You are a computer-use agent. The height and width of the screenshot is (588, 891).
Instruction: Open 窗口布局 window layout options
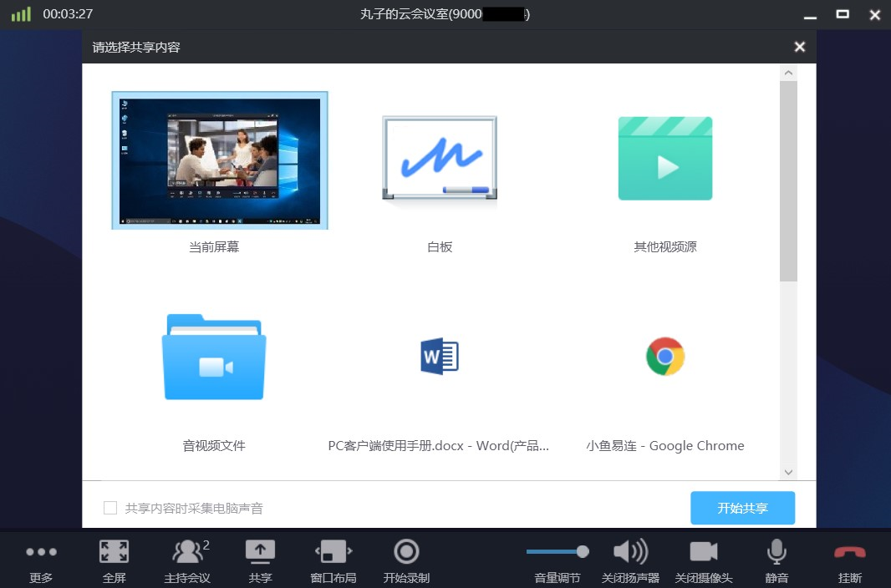(333, 560)
